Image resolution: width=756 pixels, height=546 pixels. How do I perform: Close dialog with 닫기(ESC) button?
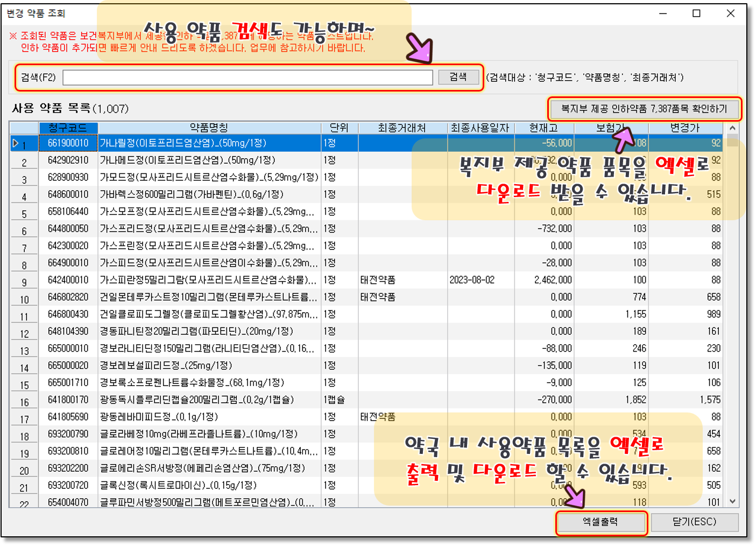pyautogui.click(x=694, y=522)
